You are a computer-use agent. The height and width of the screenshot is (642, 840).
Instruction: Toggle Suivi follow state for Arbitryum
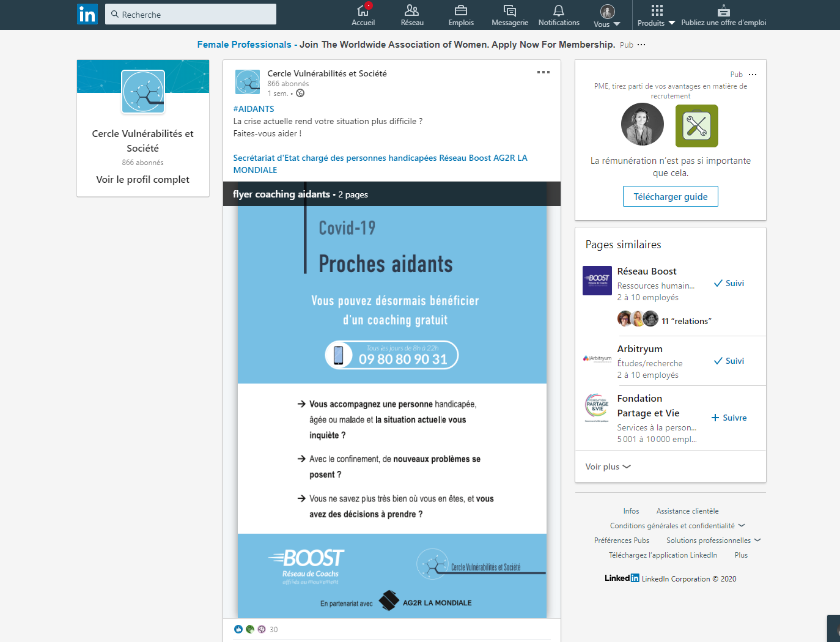tap(729, 361)
